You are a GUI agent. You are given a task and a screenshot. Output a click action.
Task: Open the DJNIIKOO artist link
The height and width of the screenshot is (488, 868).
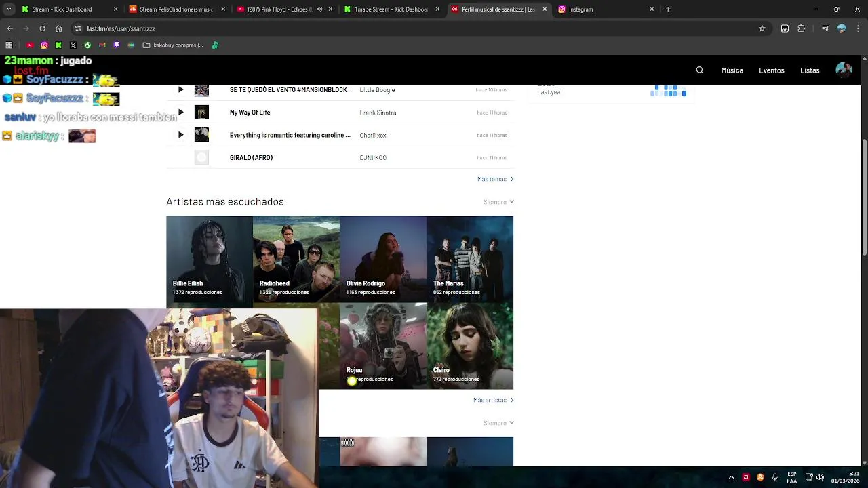tap(373, 158)
